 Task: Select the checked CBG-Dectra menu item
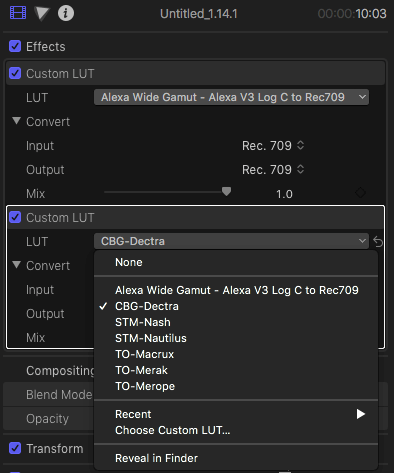pos(236,306)
